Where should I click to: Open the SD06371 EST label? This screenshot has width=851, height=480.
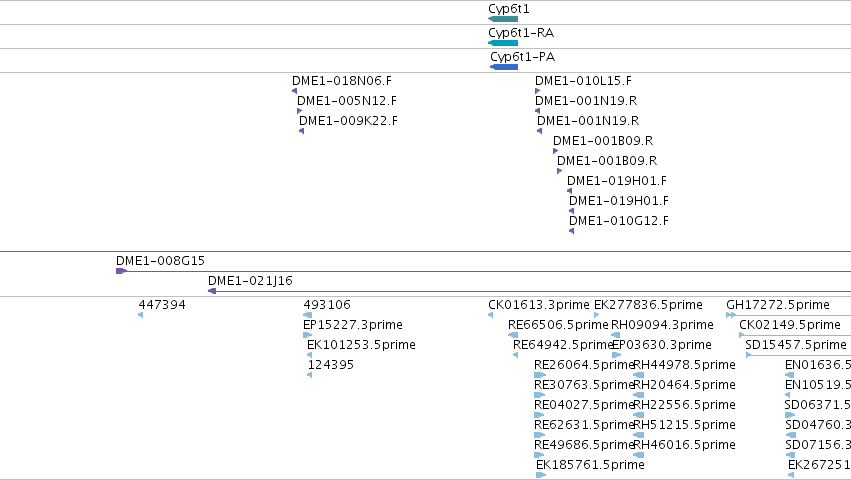tap(818, 406)
